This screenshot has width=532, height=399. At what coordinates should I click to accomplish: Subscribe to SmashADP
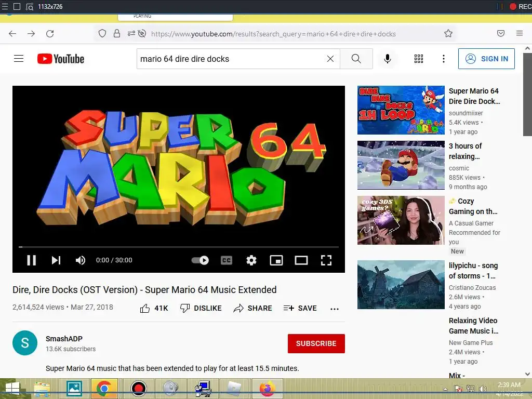click(316, 343)
